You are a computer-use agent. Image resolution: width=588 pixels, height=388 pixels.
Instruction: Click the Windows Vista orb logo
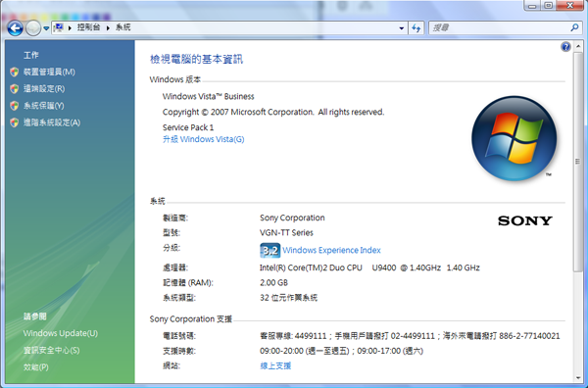coord(514,138)
